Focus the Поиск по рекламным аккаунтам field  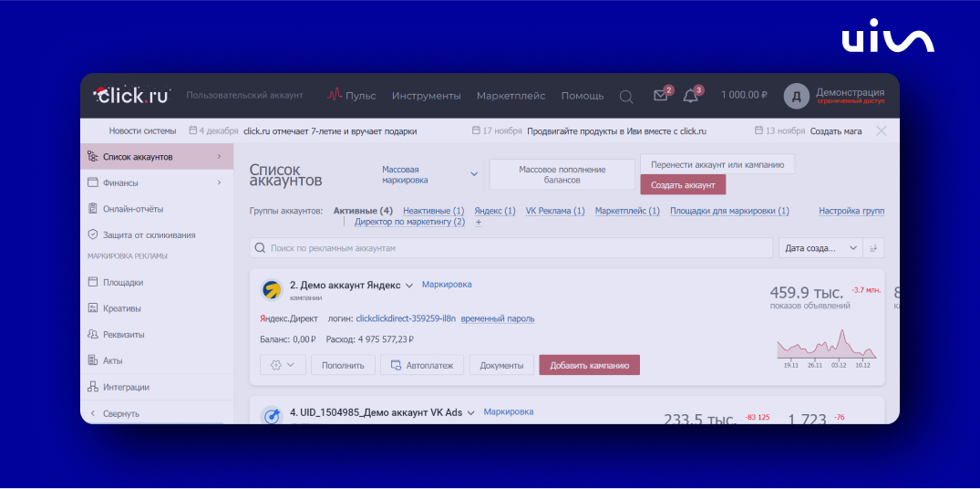point(511,247)
